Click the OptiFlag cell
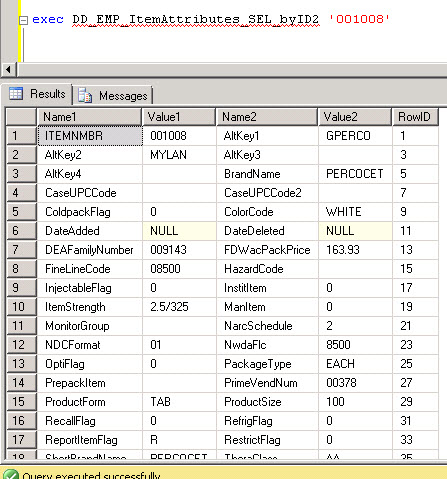The image size is (447, 479). point(90,364)
